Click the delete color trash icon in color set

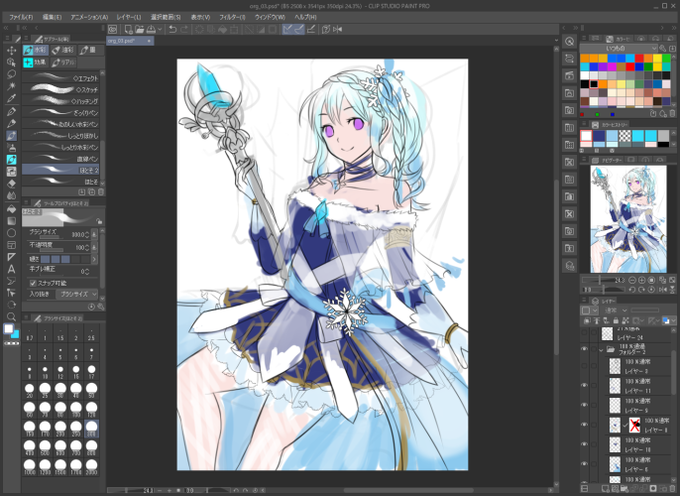tap(672, 114)
